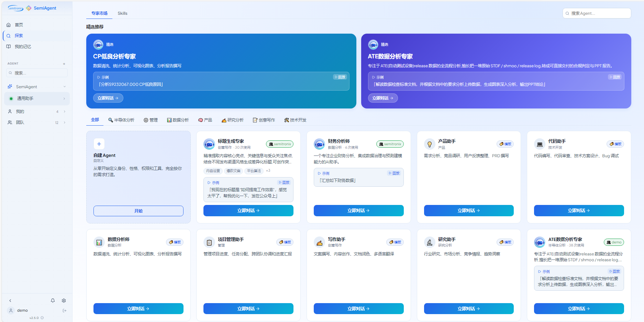
Task: Open settings gear icon at bottom
Action: pyautogui.click(x=64, y=300)
